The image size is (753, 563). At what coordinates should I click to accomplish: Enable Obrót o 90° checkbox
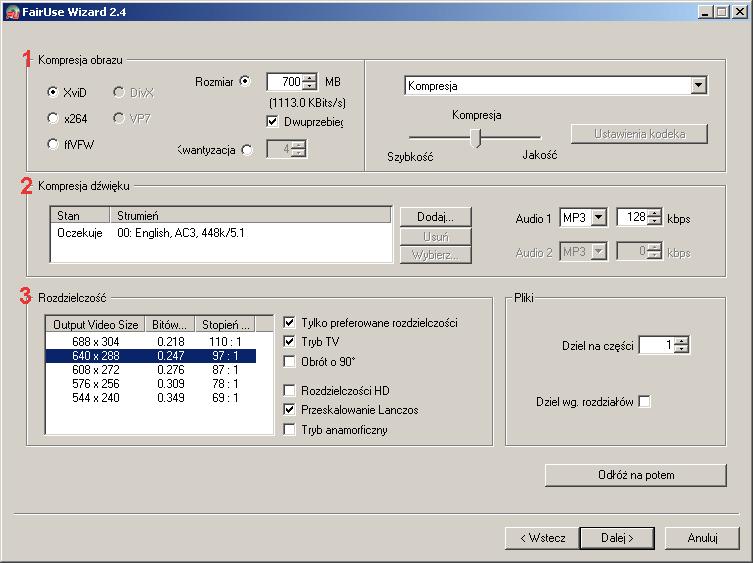point(289,361)
